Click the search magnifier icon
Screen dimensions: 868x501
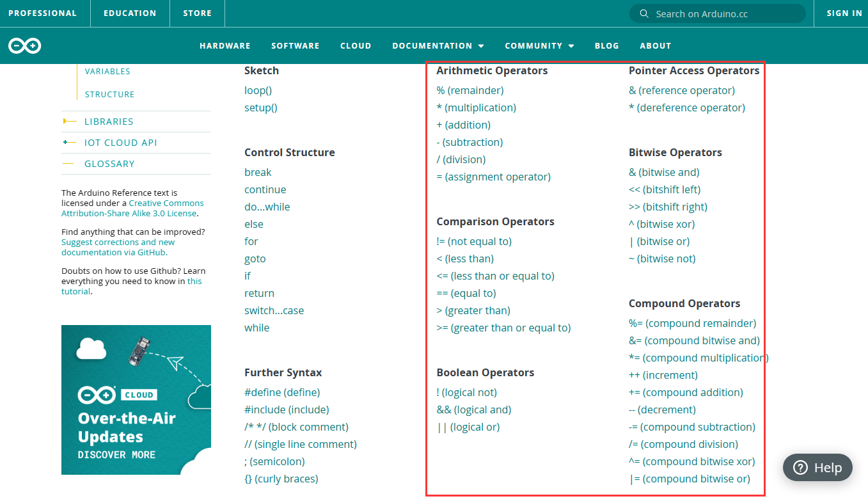(643, 13)
